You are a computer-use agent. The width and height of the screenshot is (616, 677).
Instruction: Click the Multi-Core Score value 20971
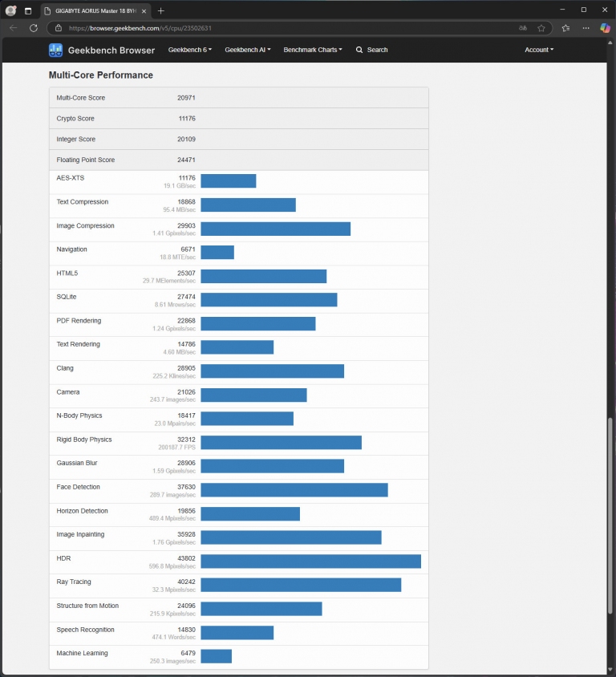point(186,98)
